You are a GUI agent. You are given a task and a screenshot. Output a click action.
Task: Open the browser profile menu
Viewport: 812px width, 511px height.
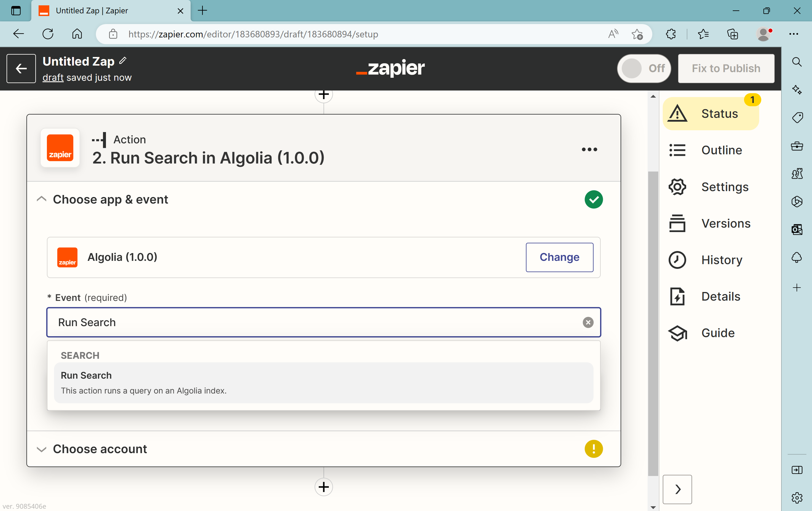point(763,34)
